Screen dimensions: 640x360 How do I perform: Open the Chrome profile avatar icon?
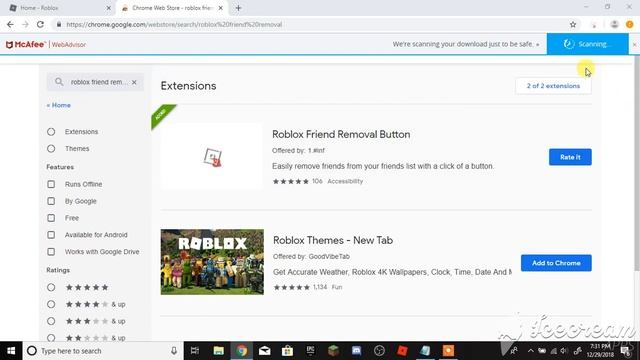614,24
